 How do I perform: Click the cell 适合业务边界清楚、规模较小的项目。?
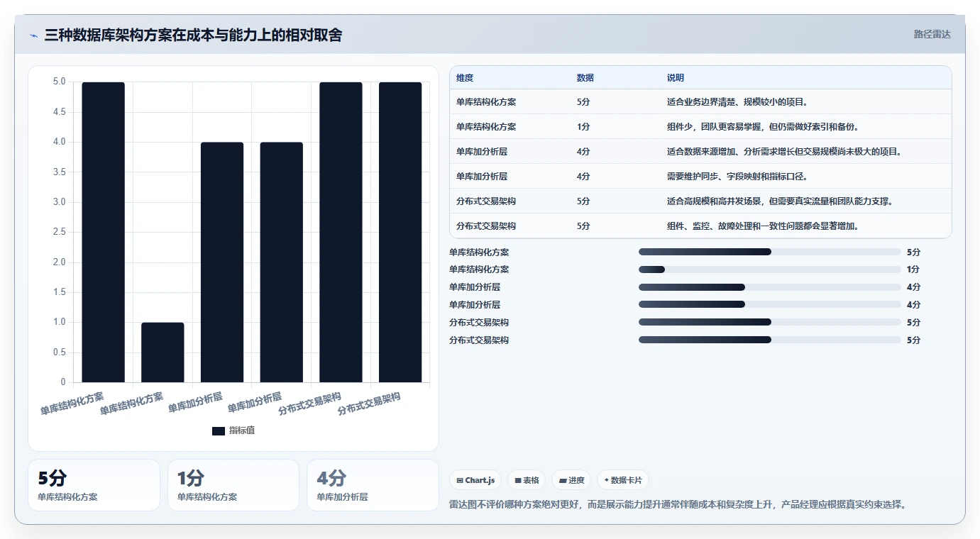737,102
